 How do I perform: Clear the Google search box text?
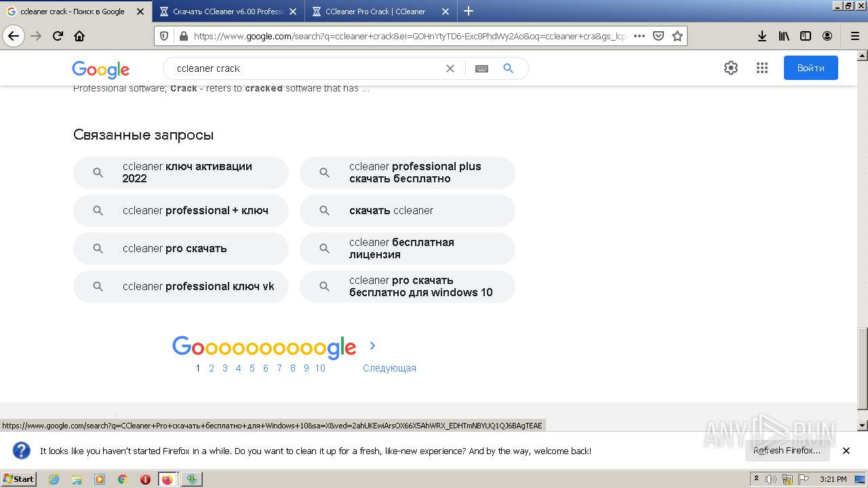pyautogui.click(x=450, y=68)
